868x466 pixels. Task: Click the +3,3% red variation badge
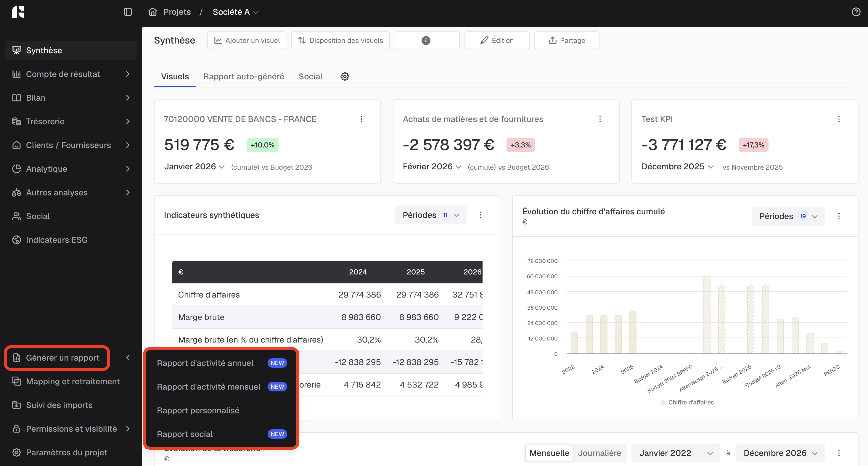[520, 145]
